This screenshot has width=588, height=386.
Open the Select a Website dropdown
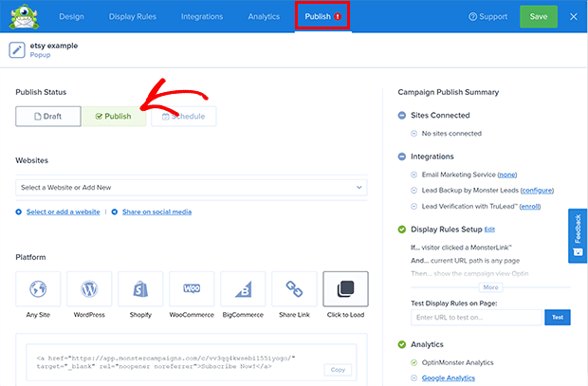click(192, 188)
